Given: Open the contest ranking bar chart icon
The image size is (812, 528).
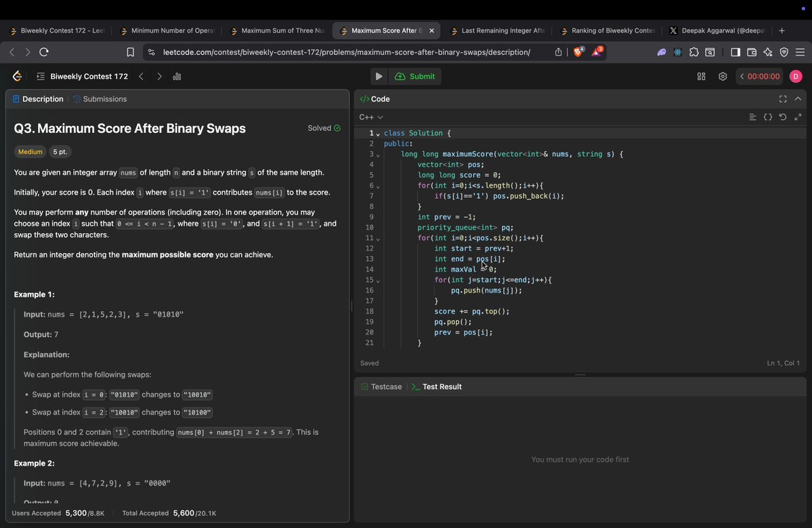Looking at the screenshot, I should point(177,76).
